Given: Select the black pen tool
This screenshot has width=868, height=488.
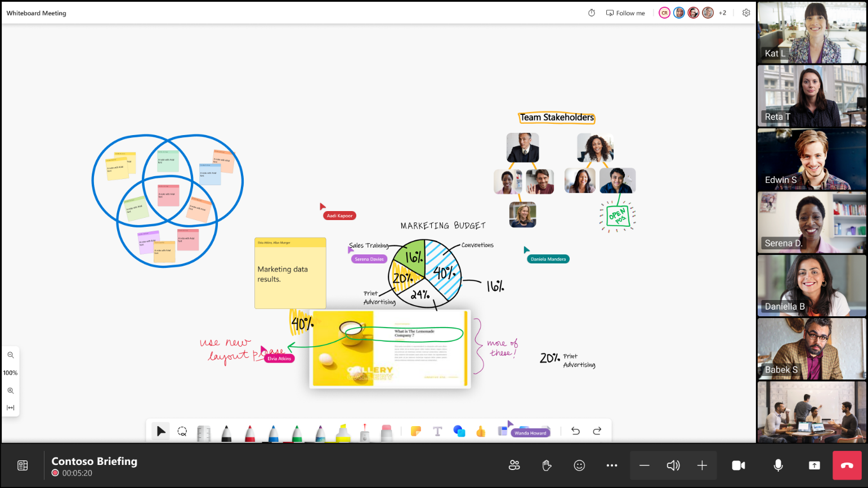Looking at the screenshot, I should (226, 432).
